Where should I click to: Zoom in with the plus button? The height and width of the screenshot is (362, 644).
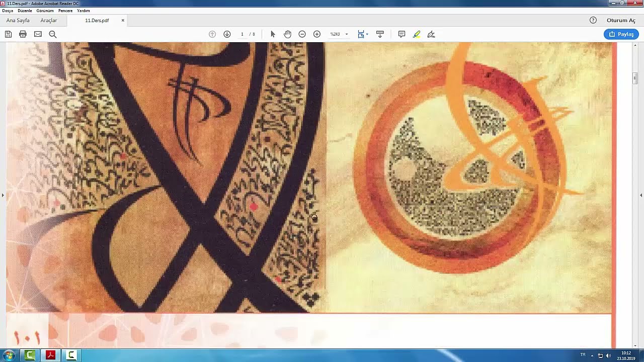point(317,34)
